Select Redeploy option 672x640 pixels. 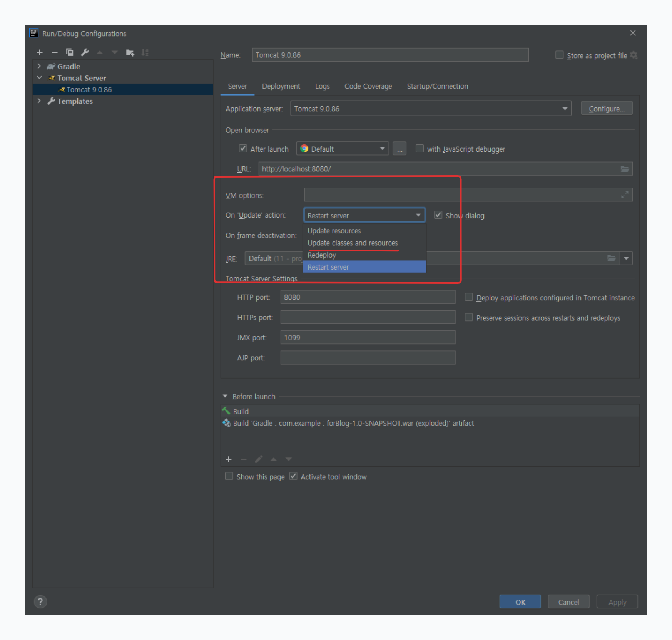364,255
